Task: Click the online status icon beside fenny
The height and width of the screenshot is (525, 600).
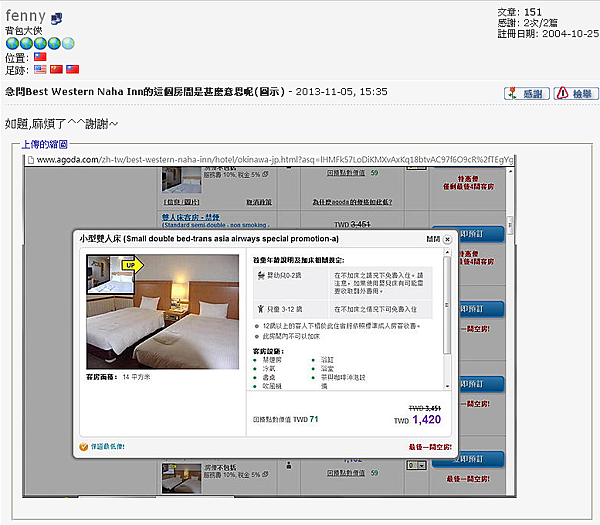Action: point(56,18)
